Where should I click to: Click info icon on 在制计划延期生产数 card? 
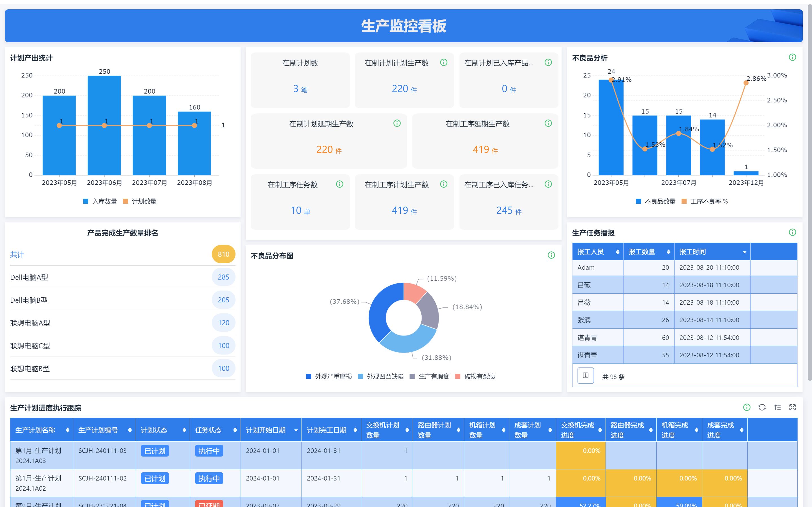click(x=397, y=123)
